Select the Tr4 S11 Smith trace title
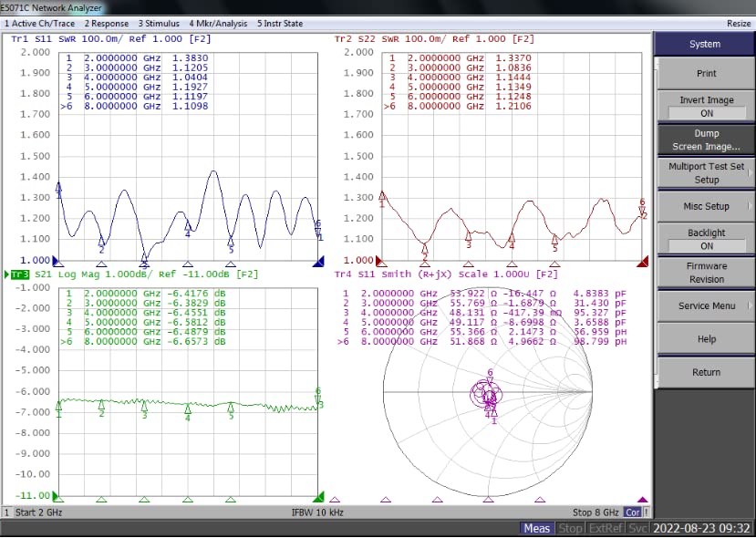 (446, 274)
